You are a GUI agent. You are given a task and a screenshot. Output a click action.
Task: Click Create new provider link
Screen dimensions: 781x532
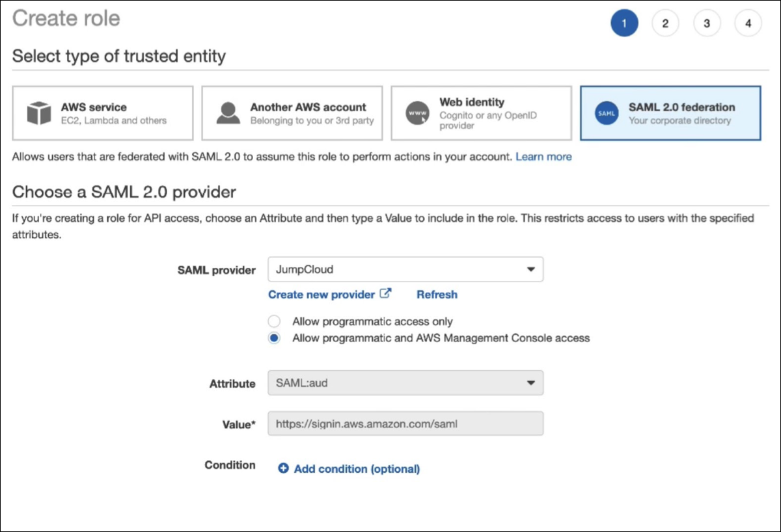pyautogui.click(x=322, y=295)
